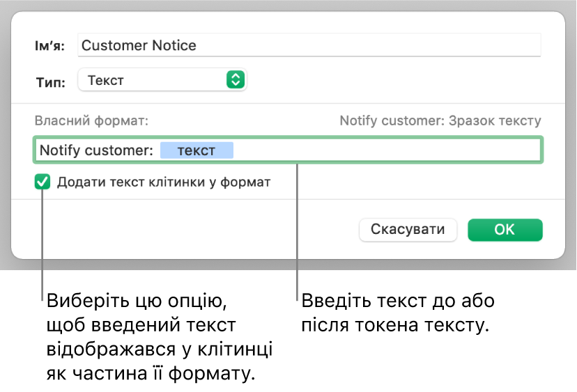Click the Текст value in the type popup
The height and width of the screenshot is (392, 577).
105,80
